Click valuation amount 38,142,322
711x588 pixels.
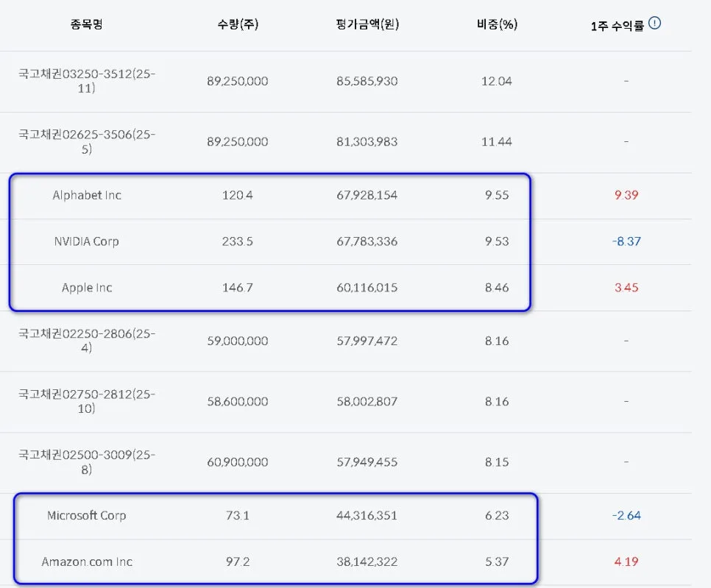pos(367,562)
